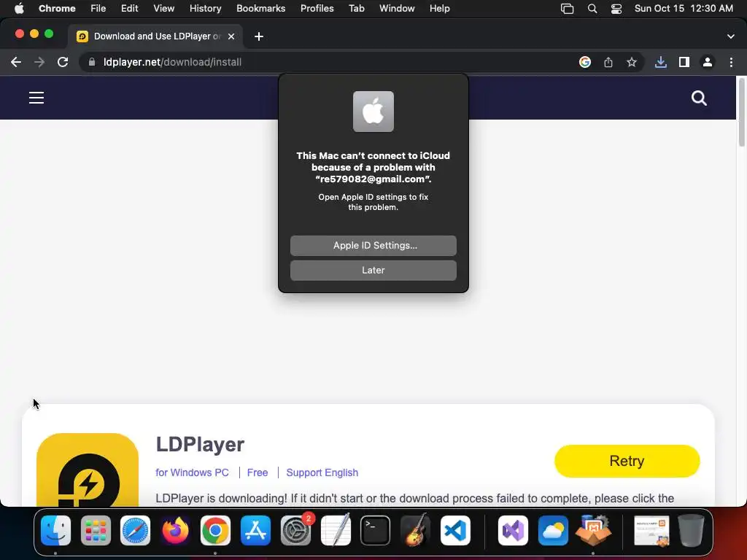Click the date and time in menu bar
Image resolution: width=747 pixels, height=560 pixels.
684,9
